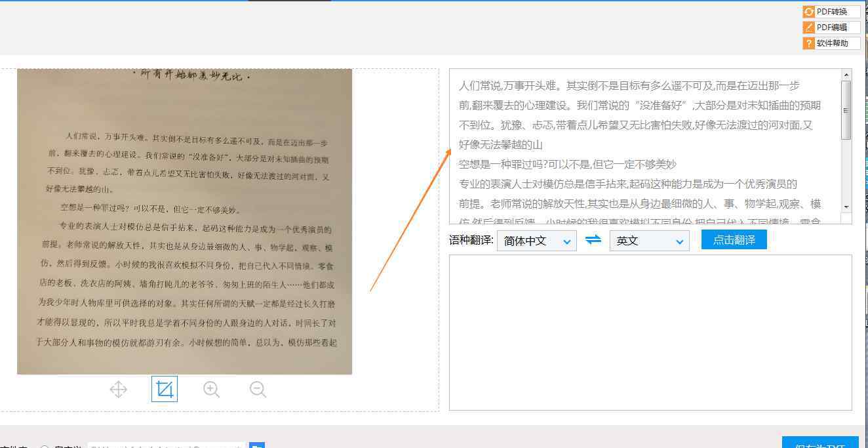
Task: Click the scanned book page image
Action: tap(184, 222)
